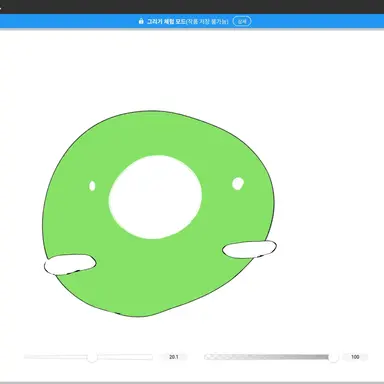The width and height of the screenshot is (384, 384).
Task: Click the brush size slider handle
Action: tap(92, 357)
